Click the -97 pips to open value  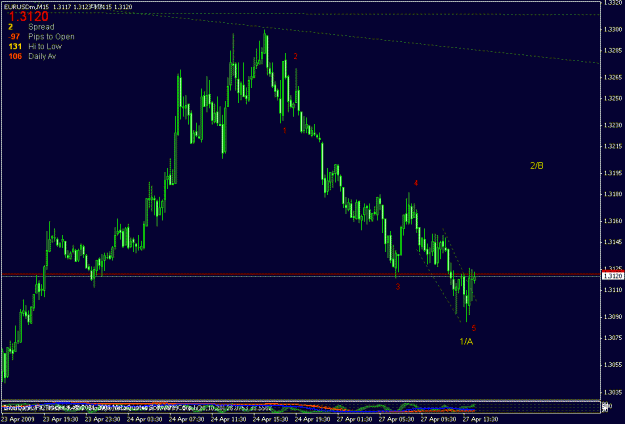coord(15,37)
